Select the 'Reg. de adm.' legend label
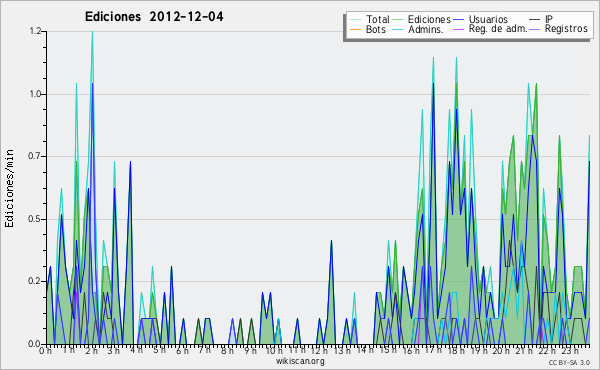 coord(498,29)
